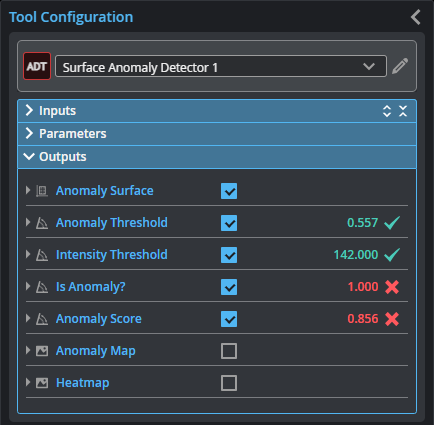Uncheck the Is Anomaly? checkbox
This screenshot has width=434, height=425.
click(x=229, y=287)
